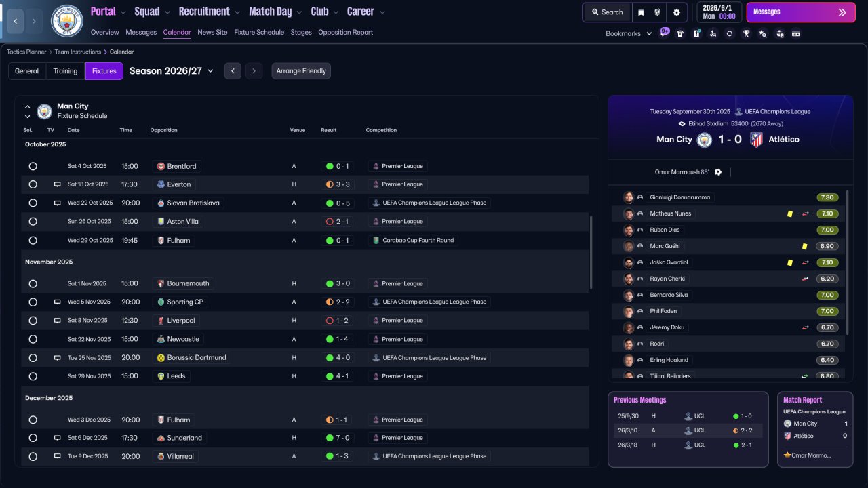The image size is (868, 488).
Task: Switch to the News Site tab
Action: tap(212, 33)
